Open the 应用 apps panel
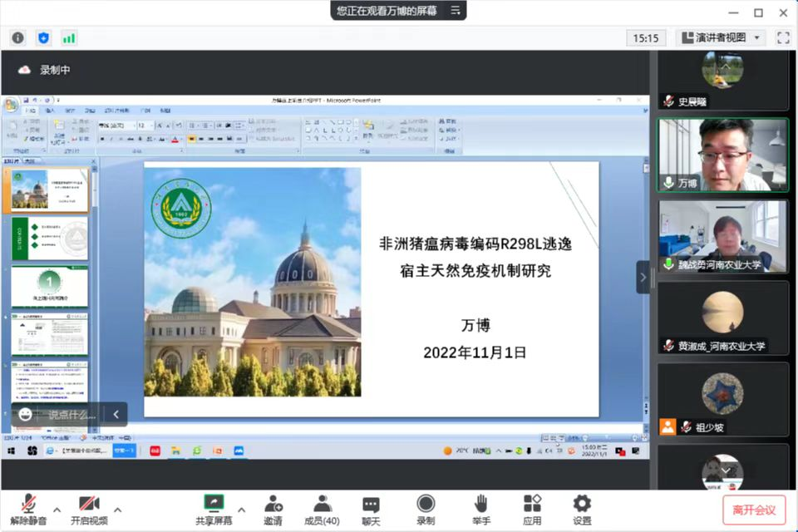The width and height of the screenshot is (798, 532). click(532, 508)
